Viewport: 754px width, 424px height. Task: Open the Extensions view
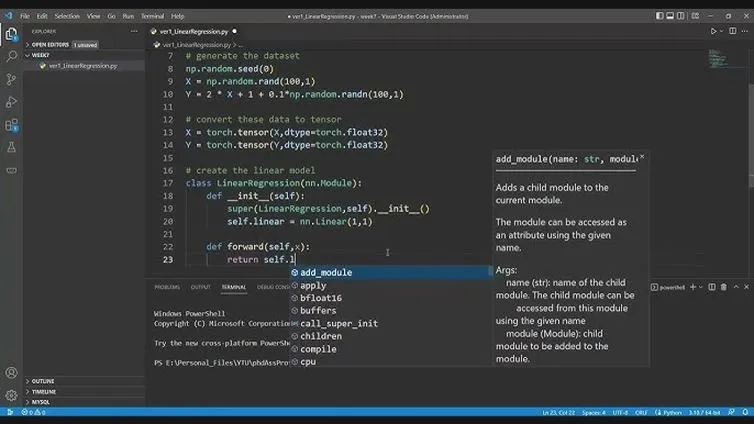[11, 125]
